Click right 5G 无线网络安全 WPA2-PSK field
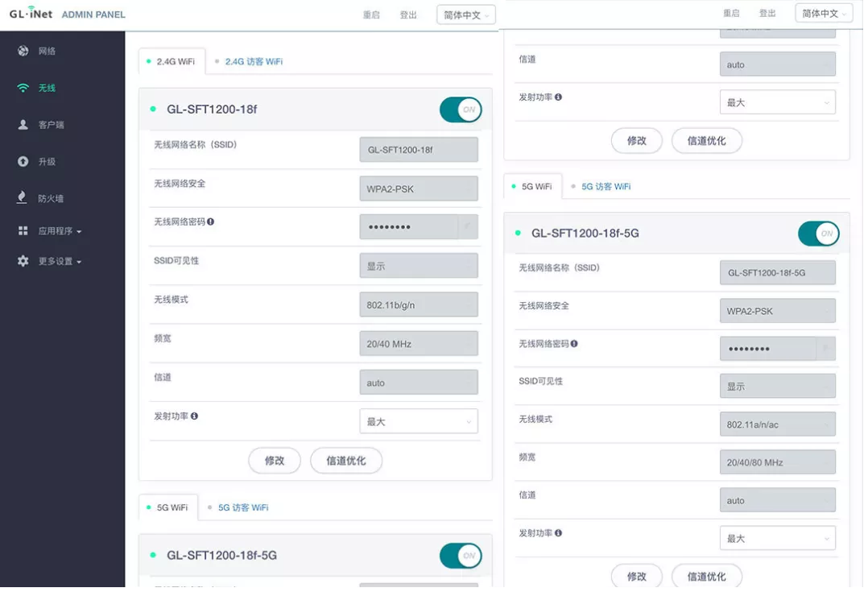 777,311
